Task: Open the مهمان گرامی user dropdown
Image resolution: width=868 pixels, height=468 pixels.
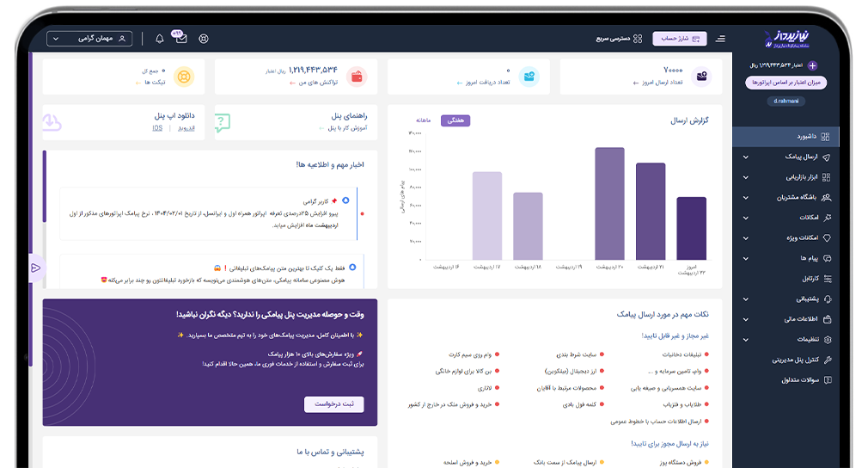Action: pyautogui.click(x=90, y=39)
